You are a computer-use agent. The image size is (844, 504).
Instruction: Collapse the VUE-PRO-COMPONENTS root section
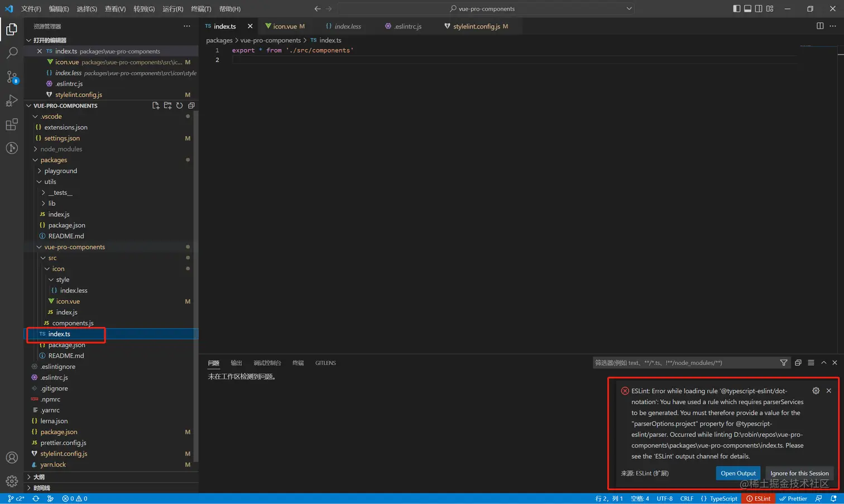click(29, 105)
